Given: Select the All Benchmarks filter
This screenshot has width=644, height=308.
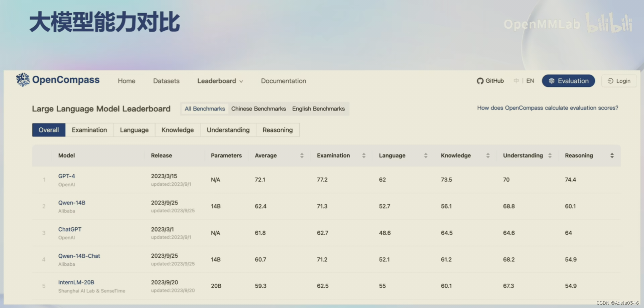Looking at the screenshot, I should click(205, 109).
